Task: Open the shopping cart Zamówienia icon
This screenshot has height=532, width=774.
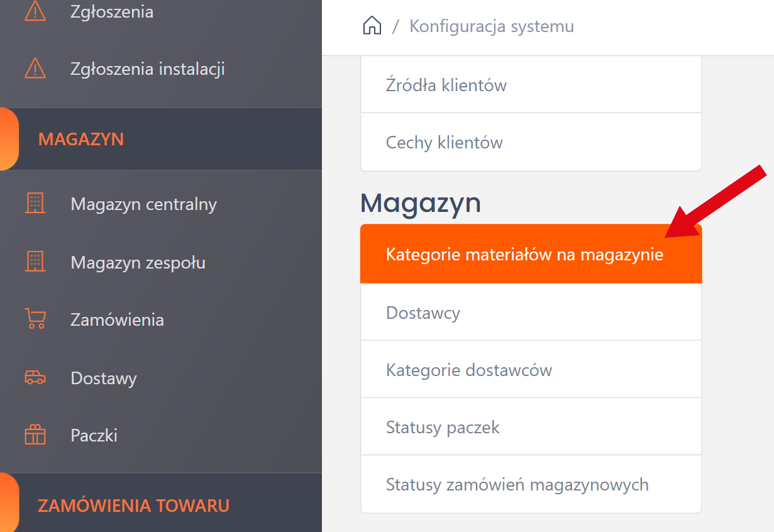Action: click(x=35, y=319)
